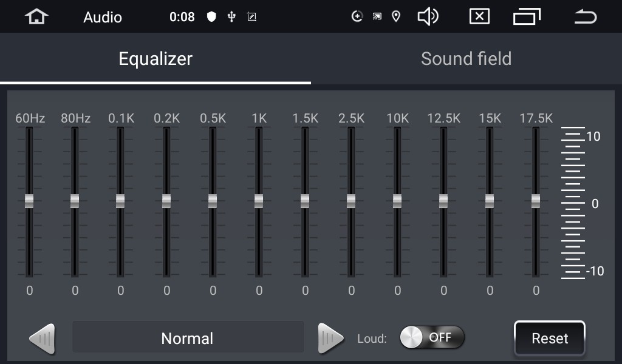
Task: Tap the location pin status icon
Action: tap(396, 16)
